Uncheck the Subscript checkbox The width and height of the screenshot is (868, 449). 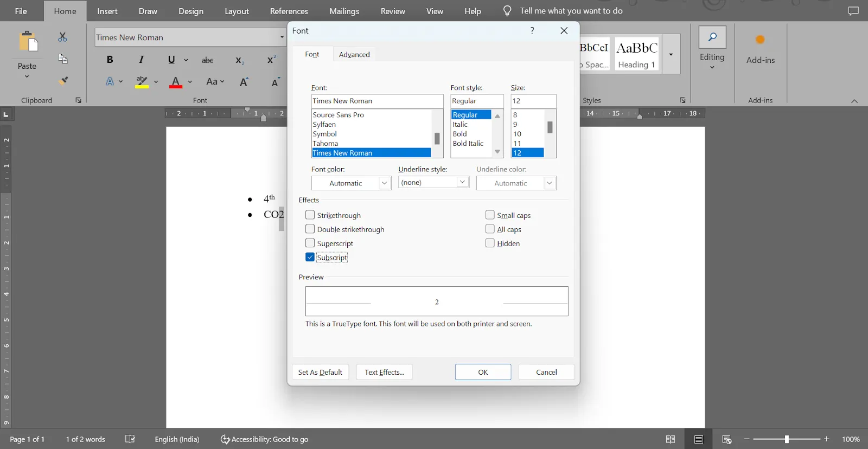310,257
